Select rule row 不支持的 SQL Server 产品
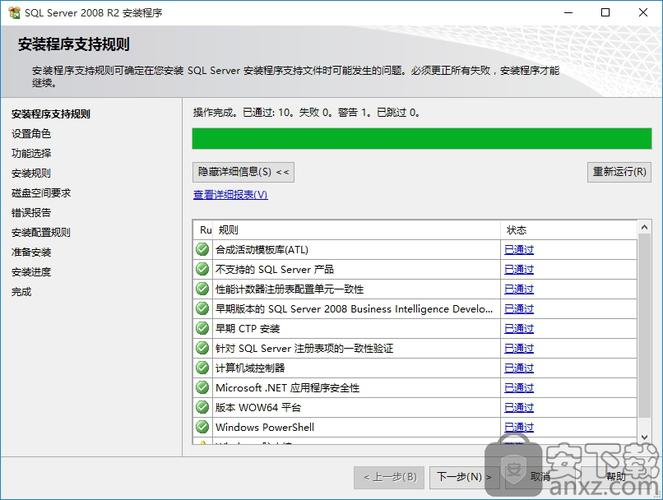The height and width of the screenshot is (500, 663). point(415,269)
